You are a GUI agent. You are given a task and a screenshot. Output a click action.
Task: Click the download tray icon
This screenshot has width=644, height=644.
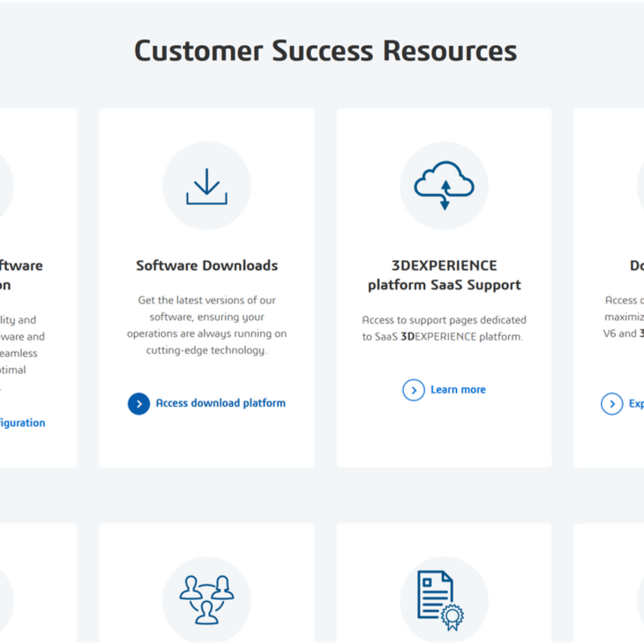(206, 186)
